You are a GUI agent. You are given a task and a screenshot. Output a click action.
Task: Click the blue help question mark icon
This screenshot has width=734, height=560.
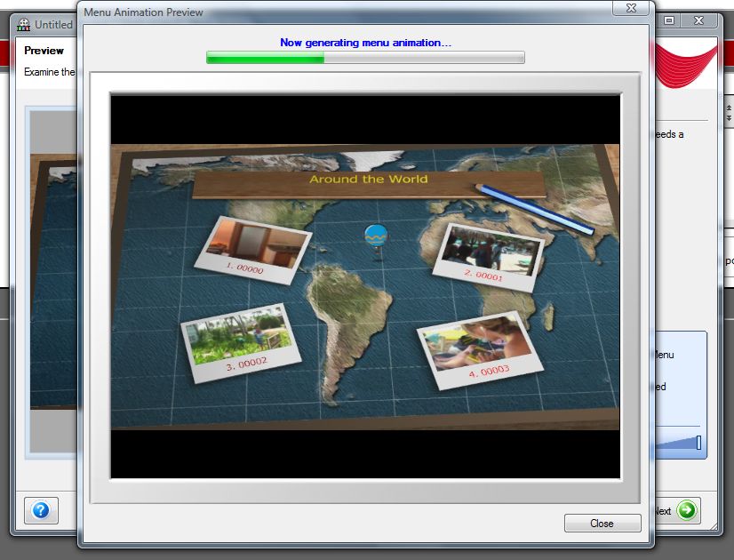tap(41, 510)
